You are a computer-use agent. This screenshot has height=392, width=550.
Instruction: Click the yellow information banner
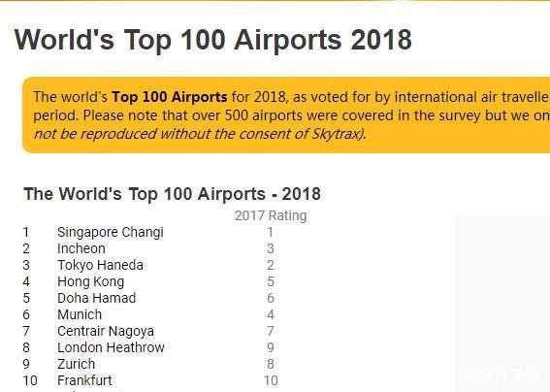pyautogui.click(x=286, y=115)
